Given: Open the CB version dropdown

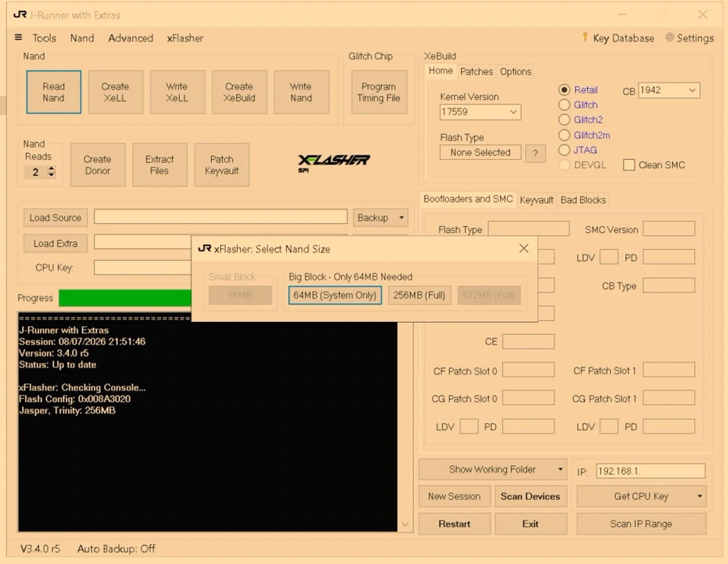Looking at the screenshot, I should (x=692, y=90).
